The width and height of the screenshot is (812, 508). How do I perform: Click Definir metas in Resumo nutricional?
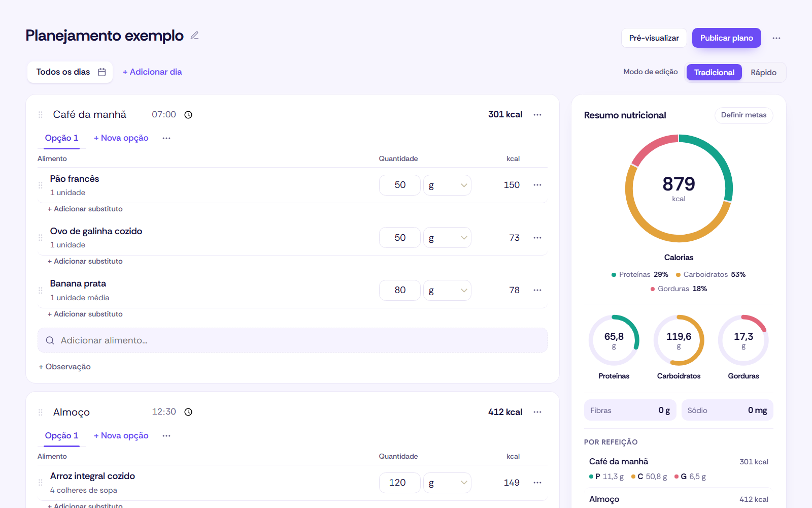click(743, 115)
